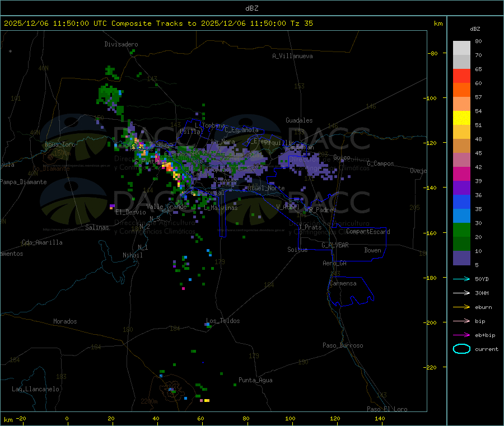
Task: Click the 'J_Prats' map label
Action: [310, 227]
